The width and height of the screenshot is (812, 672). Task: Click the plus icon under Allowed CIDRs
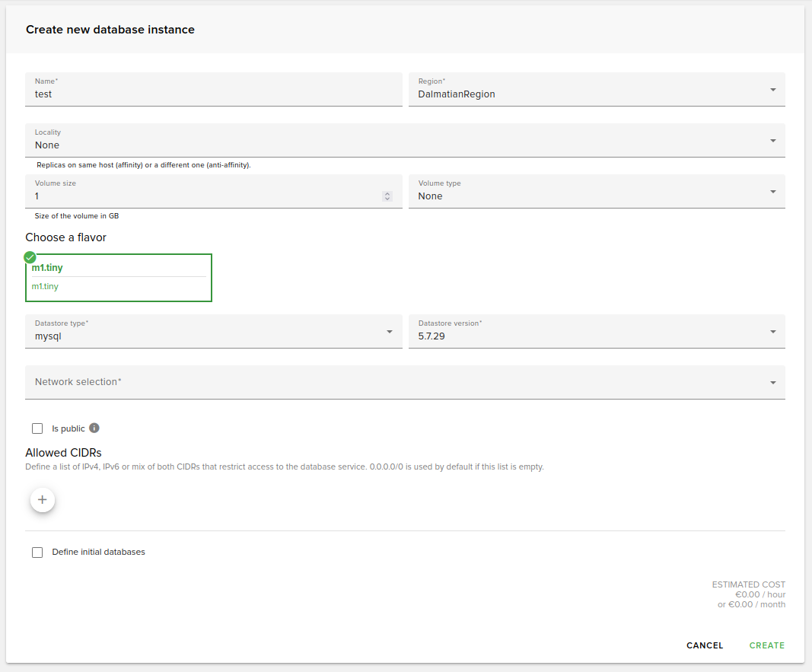[42, 499]
